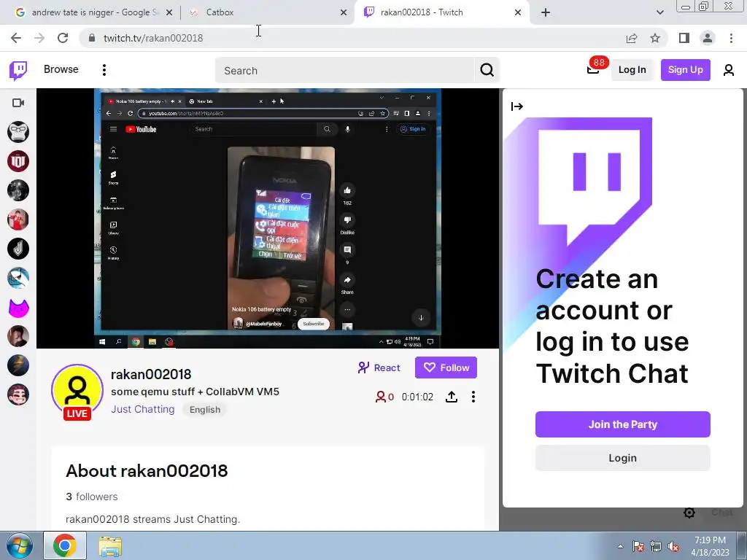Open Windows Explorer from the taskbar

tap(110, 545)
